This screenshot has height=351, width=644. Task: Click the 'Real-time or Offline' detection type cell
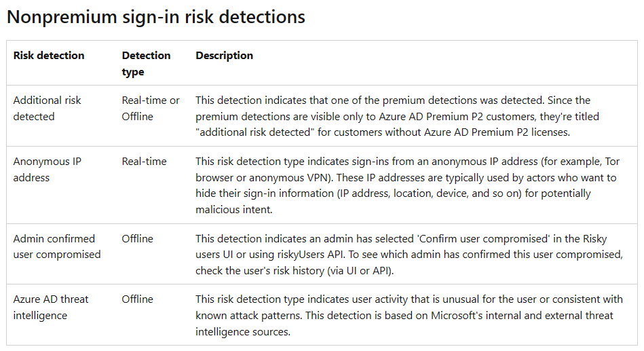click(x=151, y=108)
